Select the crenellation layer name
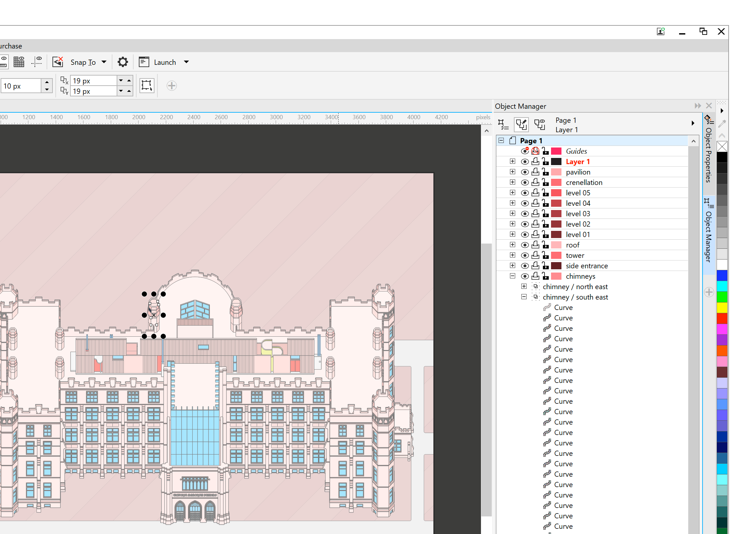The height and width of the screenshot is (534, 756). [x=584, y=183]
